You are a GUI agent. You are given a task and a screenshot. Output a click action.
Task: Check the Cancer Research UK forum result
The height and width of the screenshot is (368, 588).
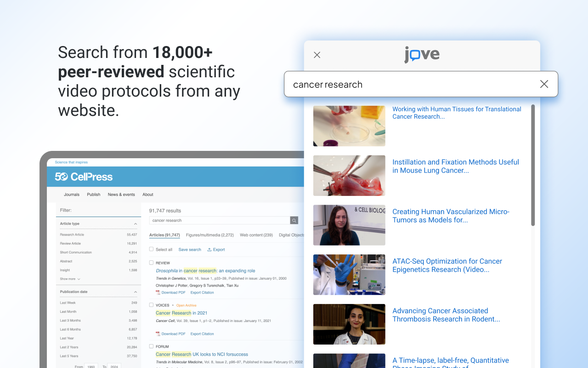tap(151, 346)
